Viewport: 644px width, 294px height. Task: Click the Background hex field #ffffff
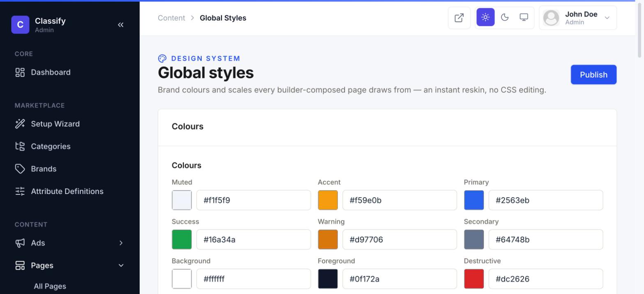[253, 279]
